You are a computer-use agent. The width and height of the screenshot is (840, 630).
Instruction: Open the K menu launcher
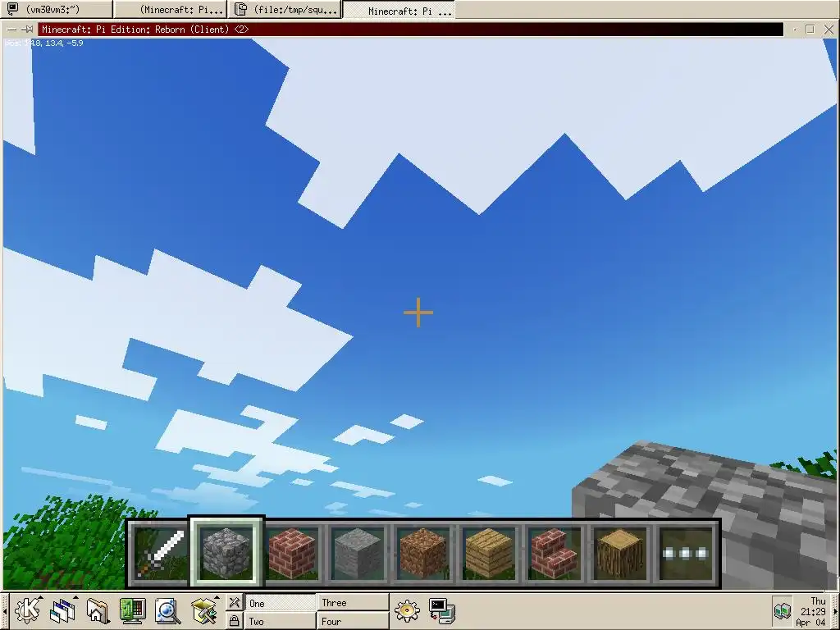point(27,610)
